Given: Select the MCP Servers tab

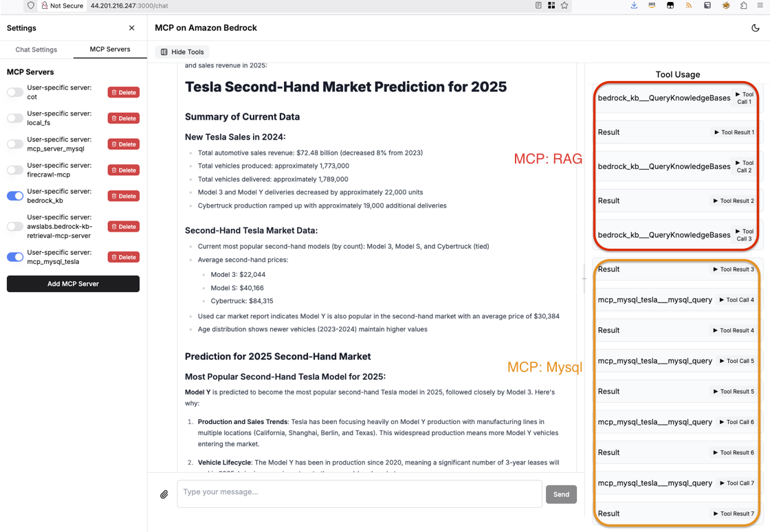Looking at the screenshot, I should [110, 49].
